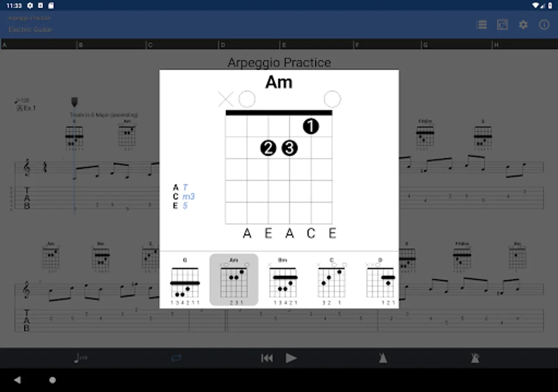Click the 'T' tonic interval label
The image size is (558, 392).
click(185, 187)
